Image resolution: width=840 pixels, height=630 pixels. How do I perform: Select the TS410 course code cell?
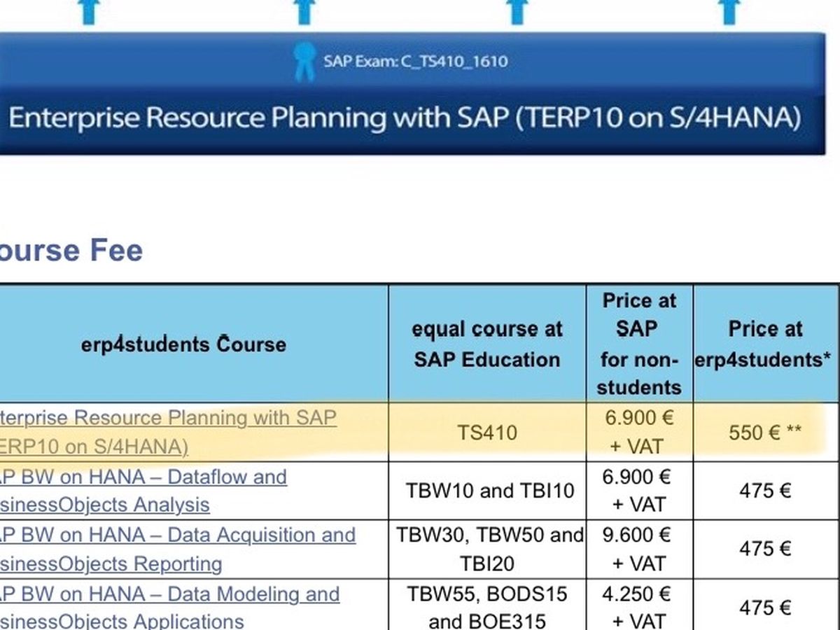tap(487, 433)
